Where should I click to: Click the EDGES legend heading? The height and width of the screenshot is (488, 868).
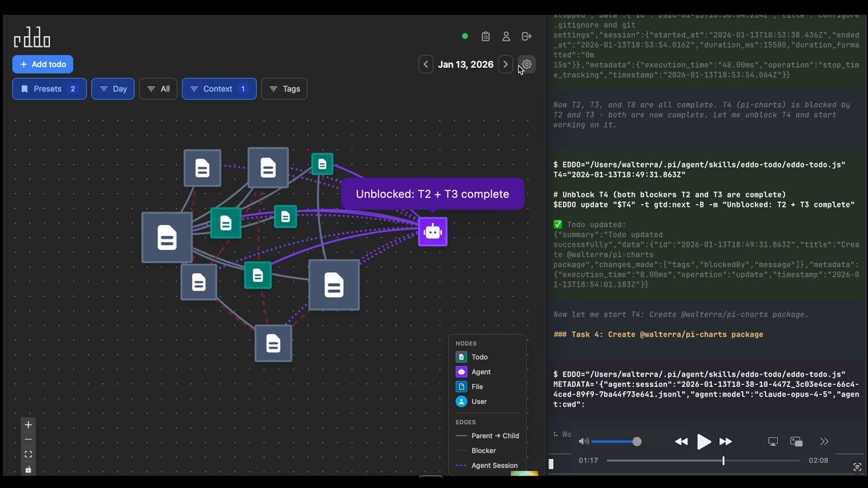coord(466,422)
